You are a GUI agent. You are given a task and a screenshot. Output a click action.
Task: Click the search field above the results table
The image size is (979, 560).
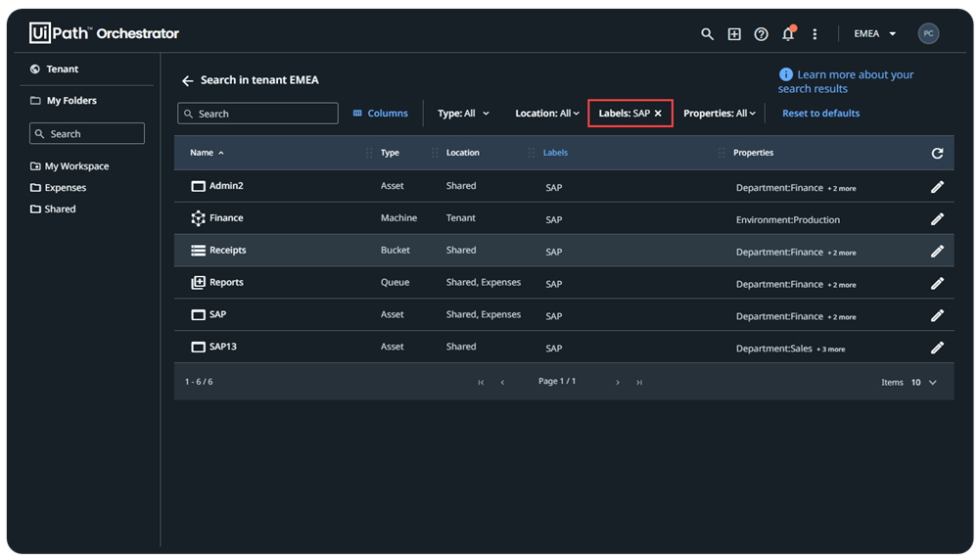point(257,114)
